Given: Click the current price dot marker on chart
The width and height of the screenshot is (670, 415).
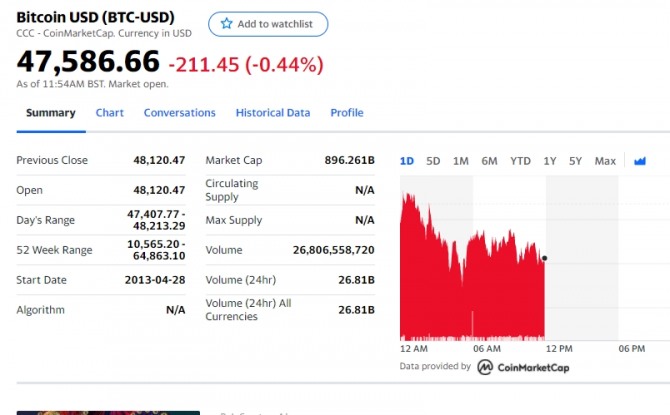Looking at the screenshot, I should point(544,259).
